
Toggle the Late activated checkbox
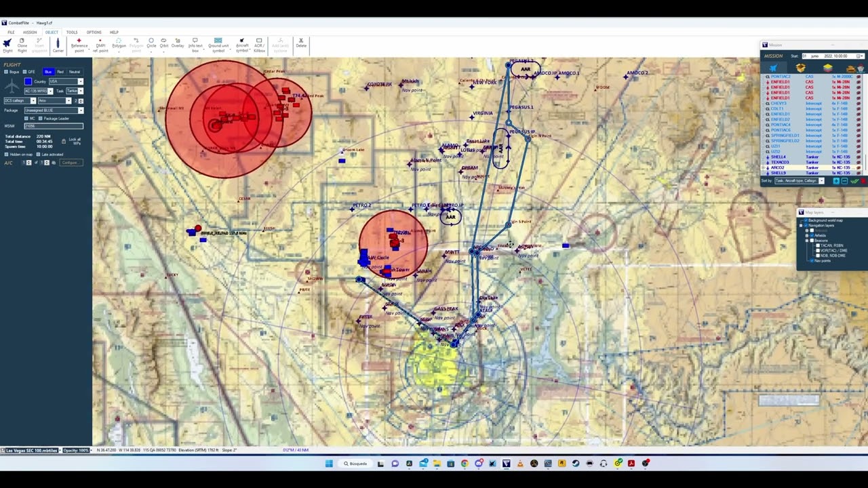39,155
